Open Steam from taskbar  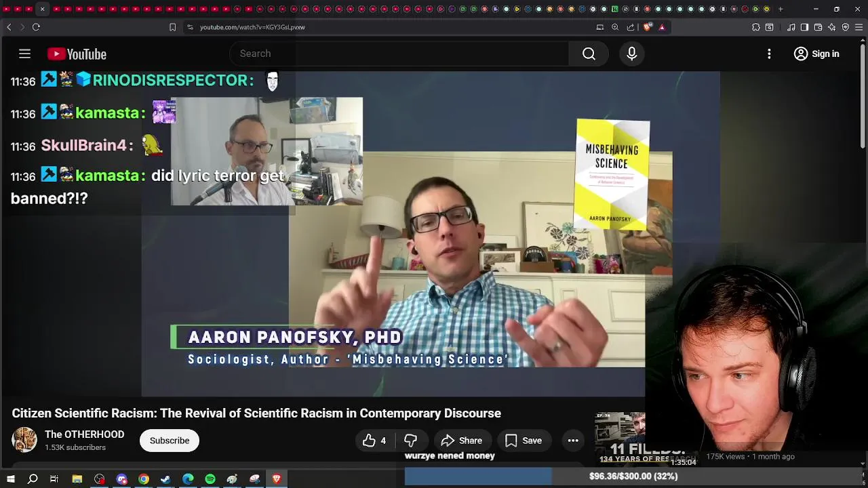pos(165,479)
